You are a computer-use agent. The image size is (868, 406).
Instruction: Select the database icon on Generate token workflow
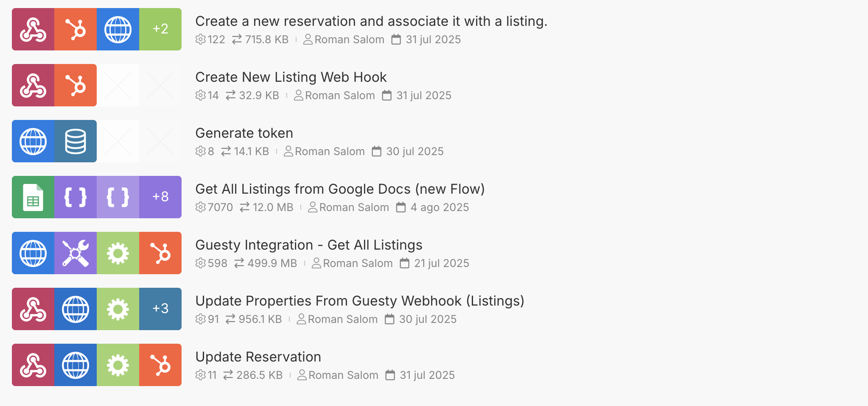(76, 141)
